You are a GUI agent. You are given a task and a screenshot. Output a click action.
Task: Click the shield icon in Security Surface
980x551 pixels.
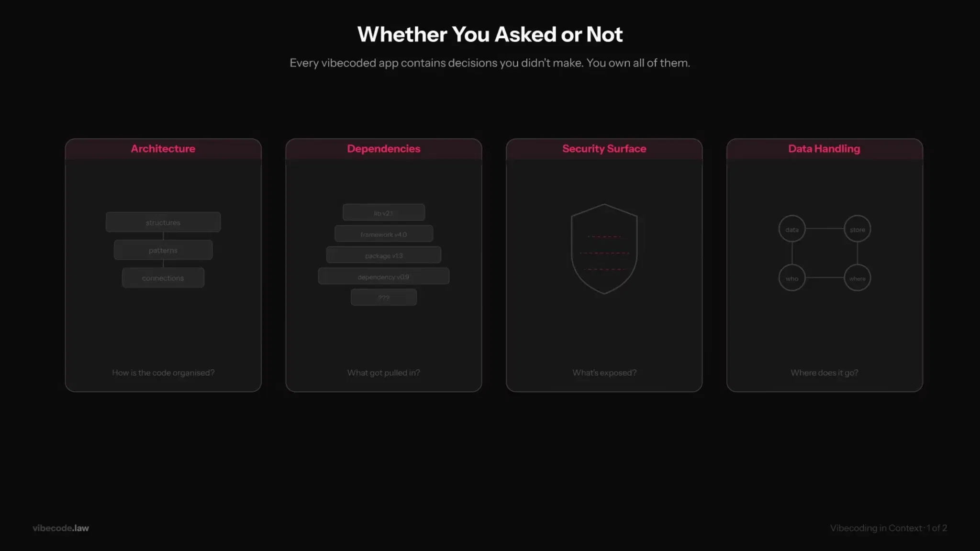coord(604,249)
